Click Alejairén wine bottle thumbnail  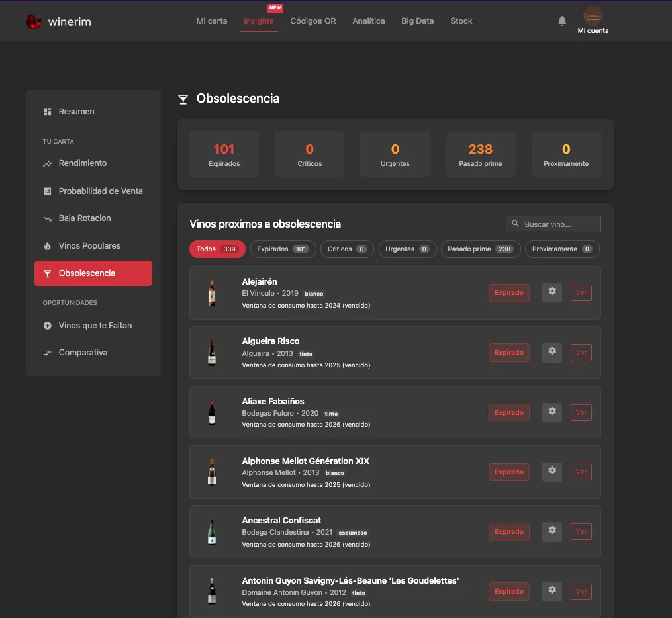[x=212, y=292]
